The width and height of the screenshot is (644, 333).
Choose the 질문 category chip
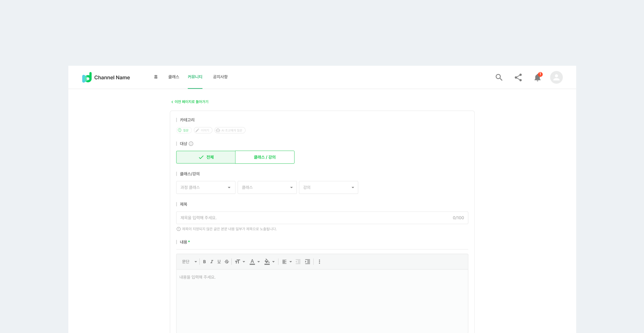pyautogui.click(x=184, y=130)
